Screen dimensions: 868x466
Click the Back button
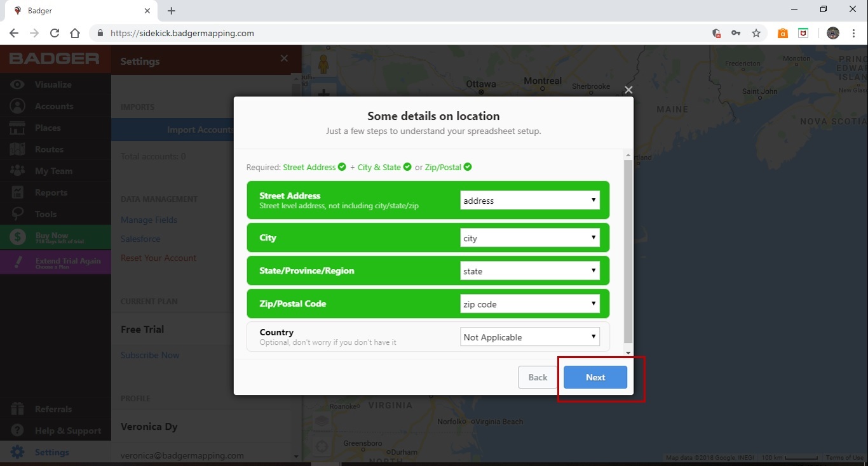point(538,377)
